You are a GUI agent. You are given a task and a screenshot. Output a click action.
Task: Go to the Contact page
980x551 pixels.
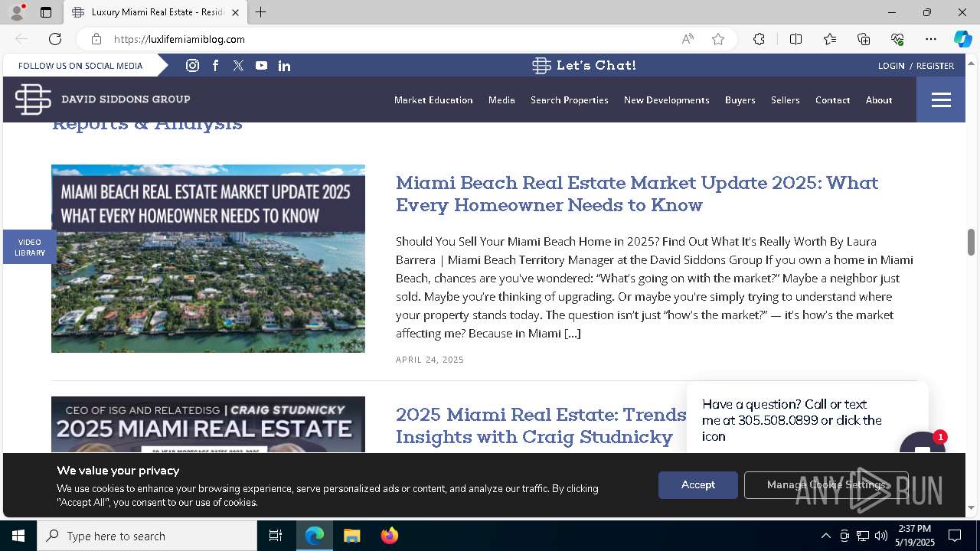(x=833, y=100)
